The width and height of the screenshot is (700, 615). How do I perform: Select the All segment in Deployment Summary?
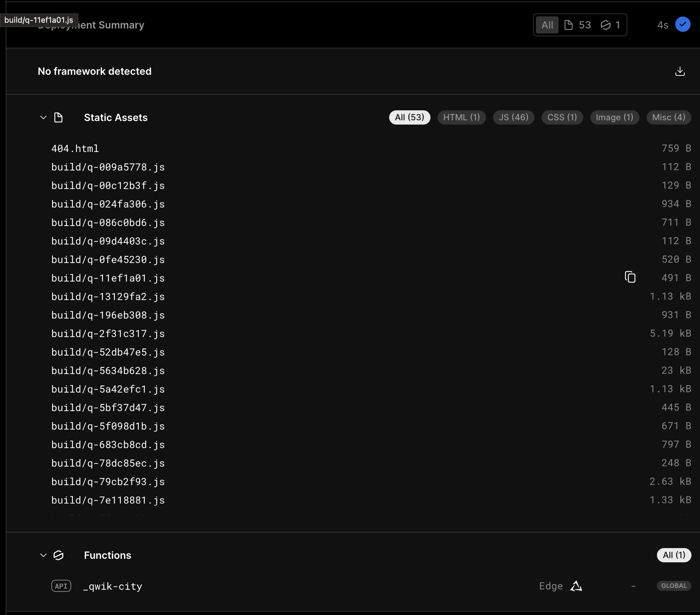[547, 25]
